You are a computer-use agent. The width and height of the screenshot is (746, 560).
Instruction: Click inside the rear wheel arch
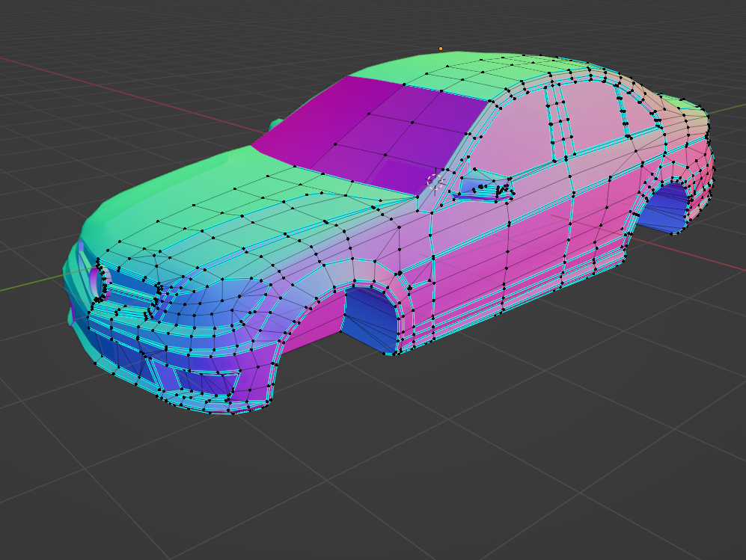[664, 208]
